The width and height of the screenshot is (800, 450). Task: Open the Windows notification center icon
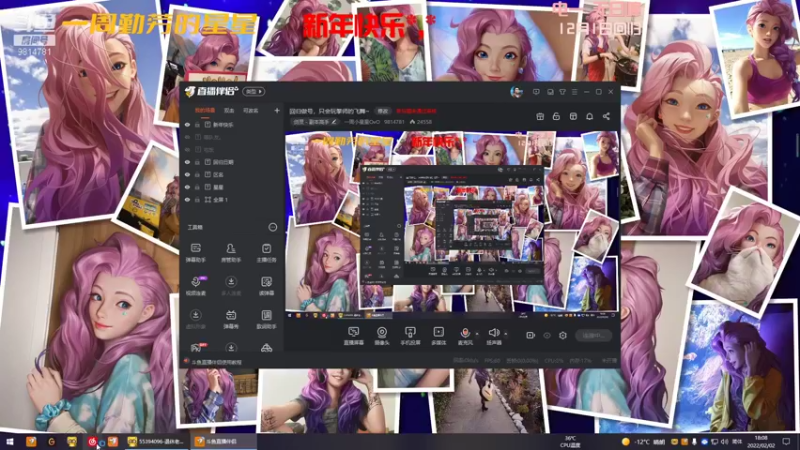[787, 442]
